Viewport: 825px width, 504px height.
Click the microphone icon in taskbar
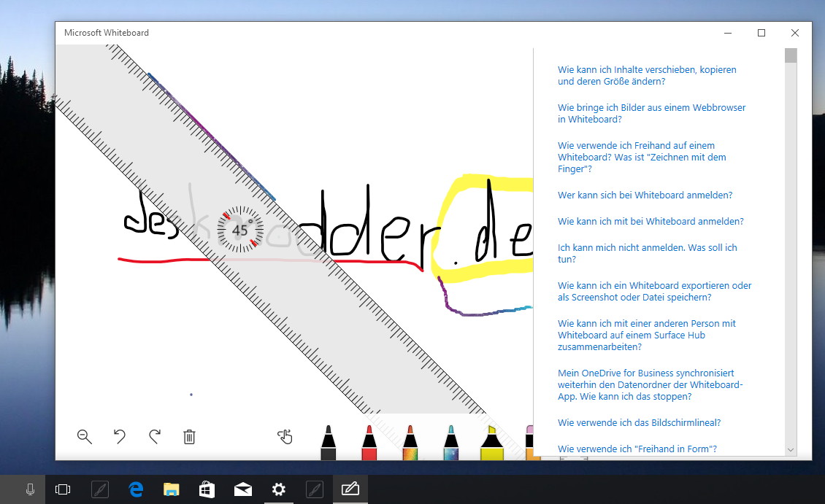pos(30,489)
